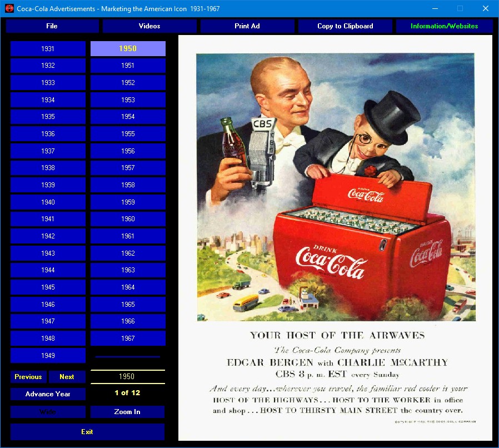Open the File menu
The width and height of the screenshot is (499, 448).
coord(52,26)
